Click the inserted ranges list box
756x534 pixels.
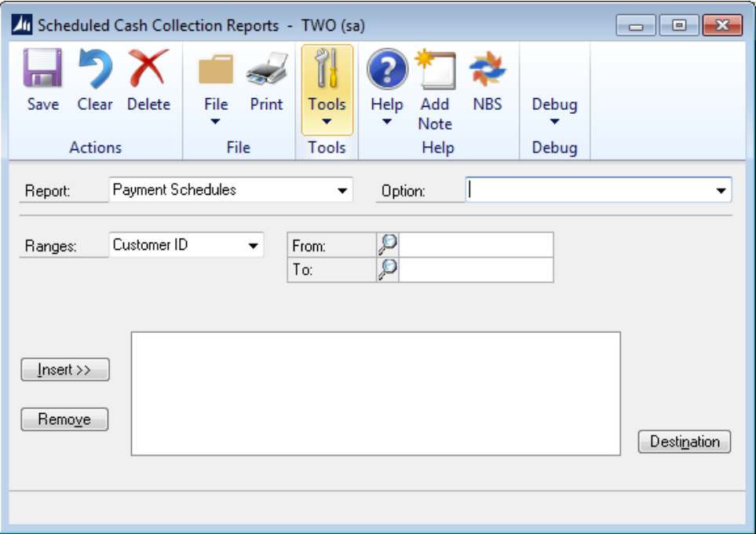(375, 393)
